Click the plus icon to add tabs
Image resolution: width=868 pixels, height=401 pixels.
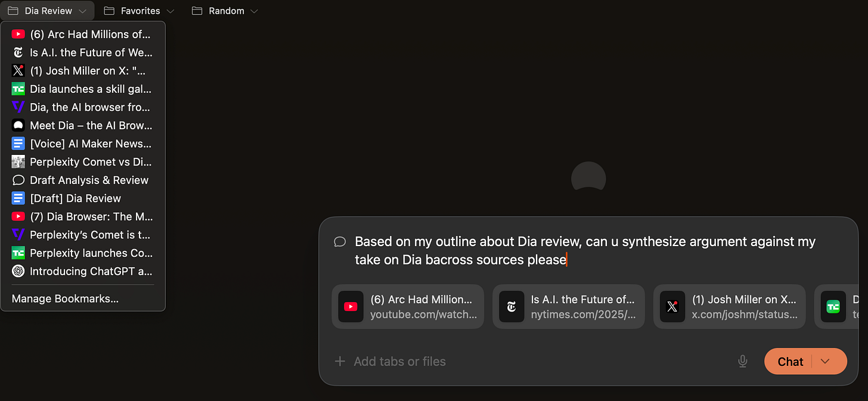click(x=340, y=361)
